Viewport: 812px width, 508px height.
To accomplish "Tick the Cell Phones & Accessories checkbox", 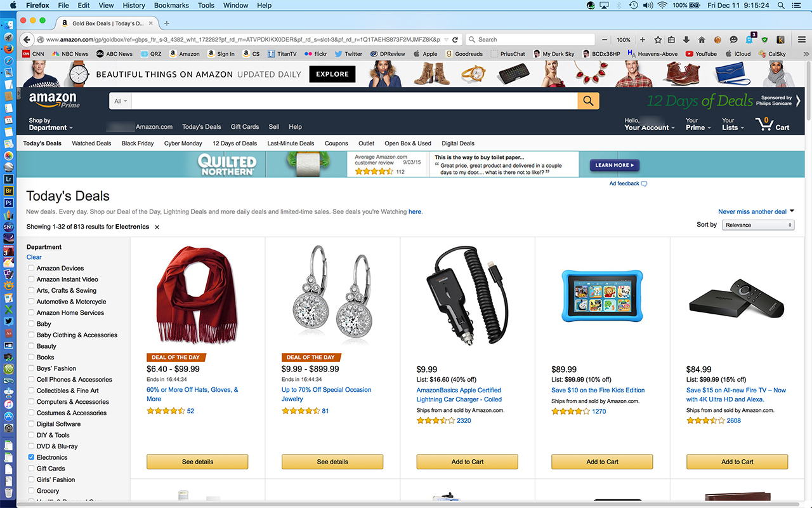I will [31, 380].
